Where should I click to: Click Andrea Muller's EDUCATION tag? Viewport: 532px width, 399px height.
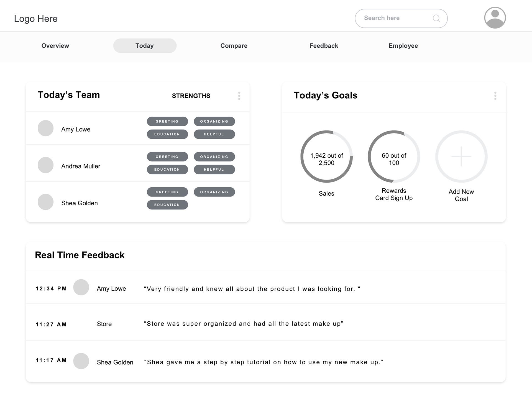(167, 169)
